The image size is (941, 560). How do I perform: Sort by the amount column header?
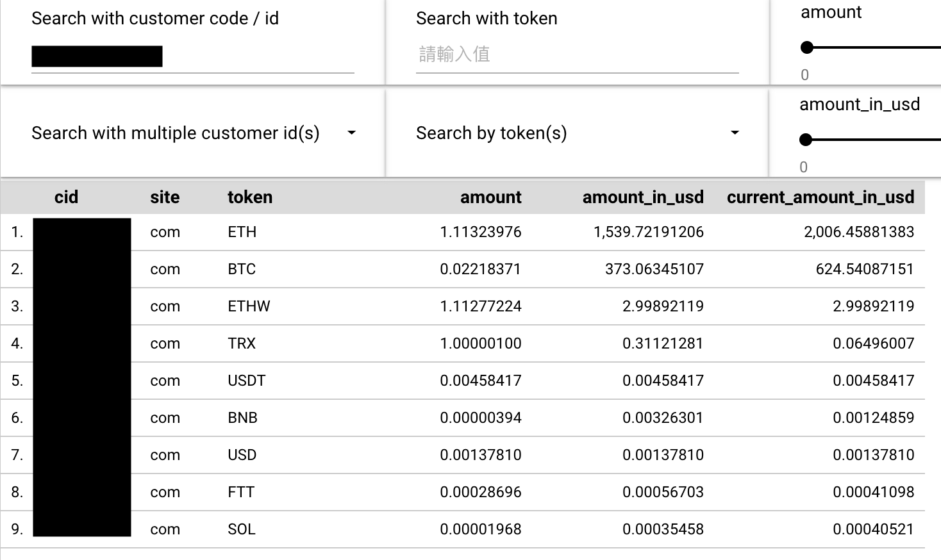(x=490, y=197)
